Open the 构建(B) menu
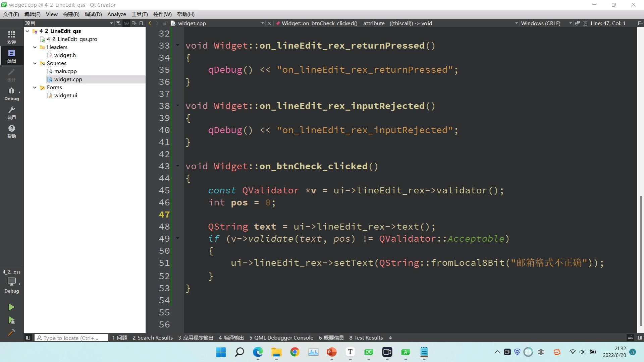 [x=71, y=14]
